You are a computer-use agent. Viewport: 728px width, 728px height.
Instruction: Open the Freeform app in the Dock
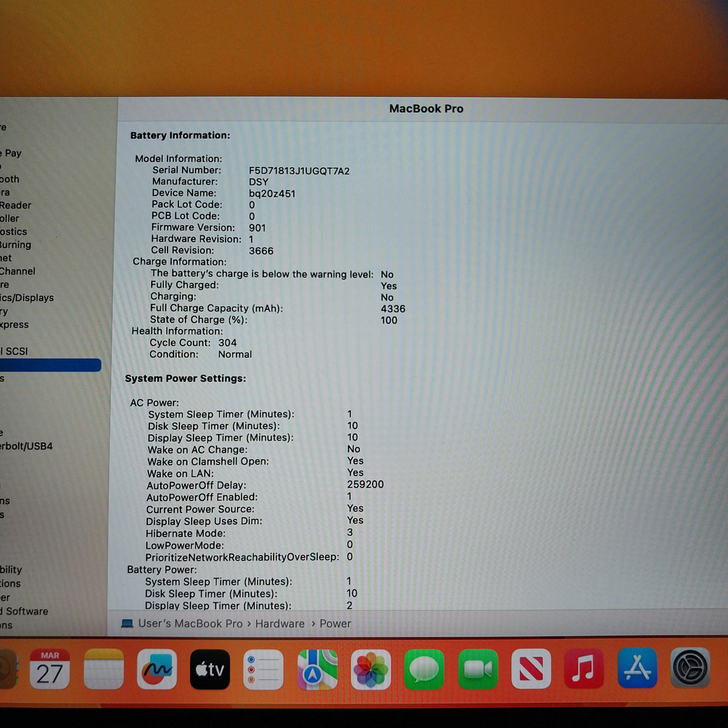pos(157,669)
